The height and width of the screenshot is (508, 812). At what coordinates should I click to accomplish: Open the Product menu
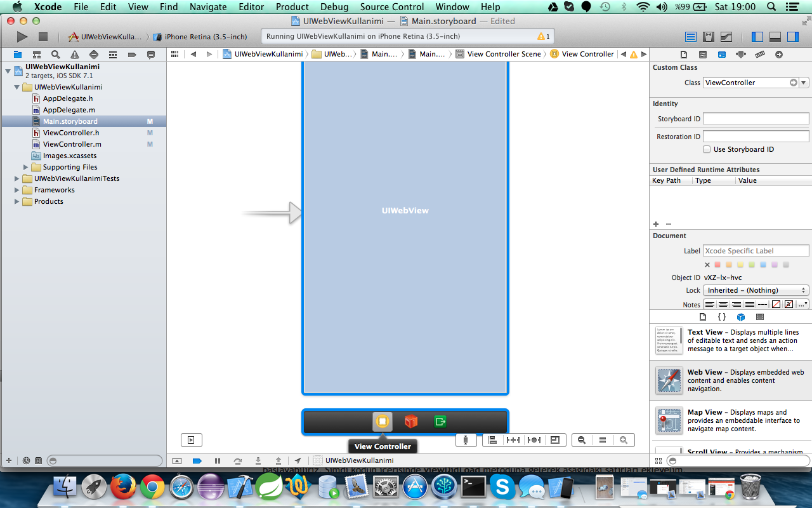coord(292,7)
